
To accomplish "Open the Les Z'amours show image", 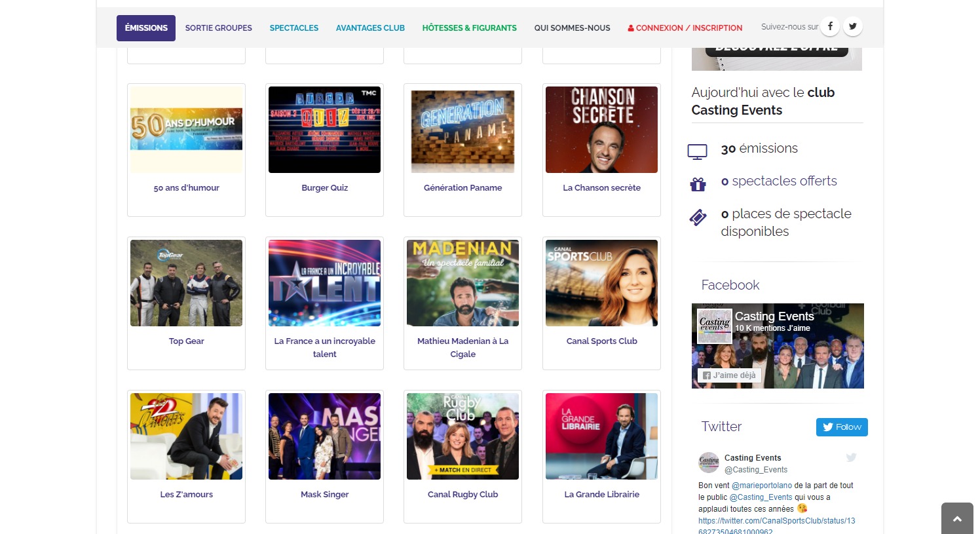I will [186, 436].
